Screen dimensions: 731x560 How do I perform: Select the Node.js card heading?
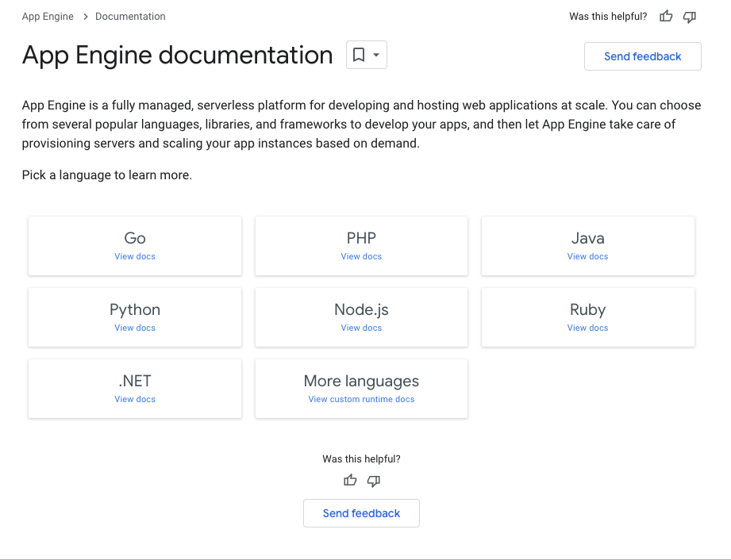361,310
